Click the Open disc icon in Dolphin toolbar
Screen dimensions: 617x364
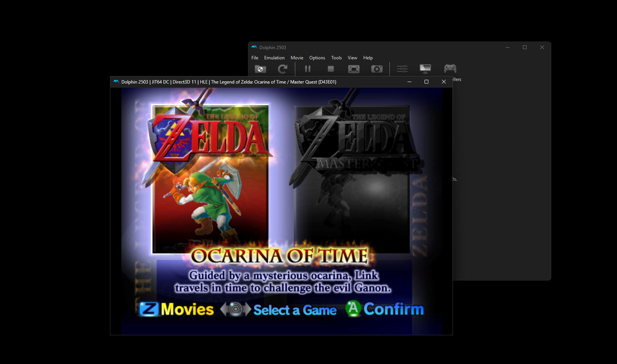(x=260, y=69)
